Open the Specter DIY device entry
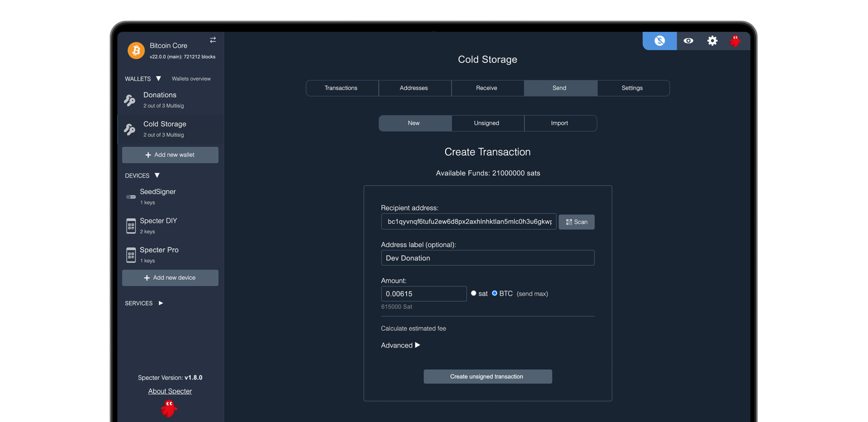The height and width of the screenshot is (422, 868). pyautogui.click(x=171, y=226)
